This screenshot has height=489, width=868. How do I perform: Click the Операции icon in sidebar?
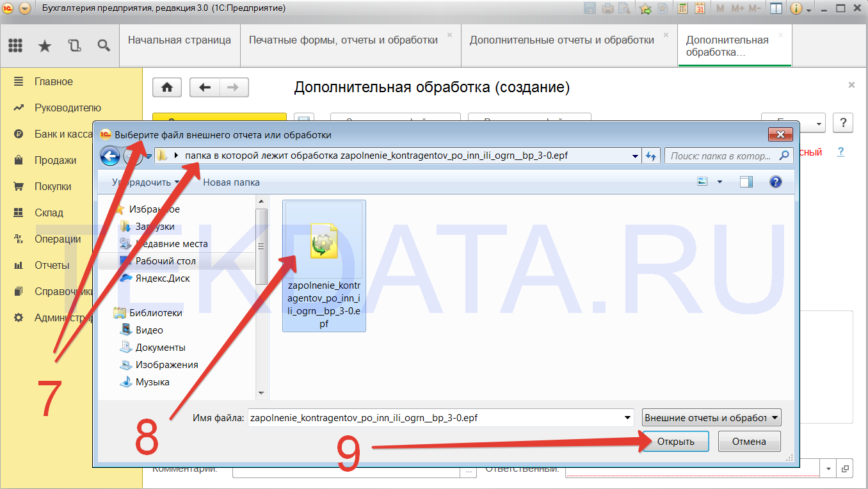coord(19,239)
